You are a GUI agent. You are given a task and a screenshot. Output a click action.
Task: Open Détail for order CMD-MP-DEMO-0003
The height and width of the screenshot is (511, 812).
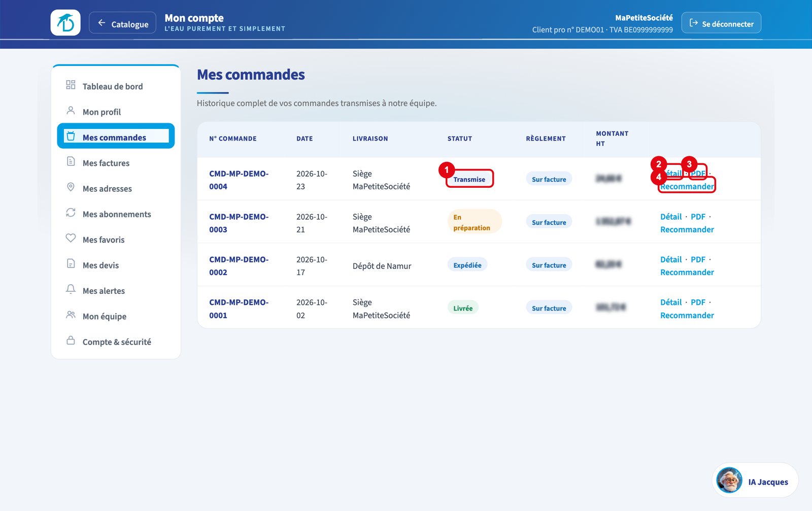[x=671, y=217]
